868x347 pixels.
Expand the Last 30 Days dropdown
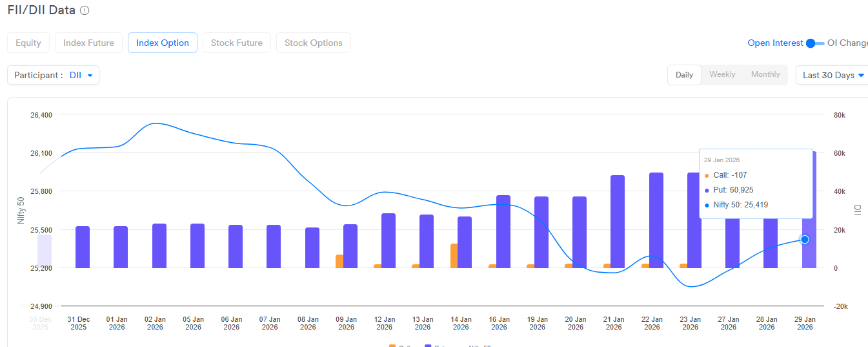pyautogui.click(x=833, y=75)
